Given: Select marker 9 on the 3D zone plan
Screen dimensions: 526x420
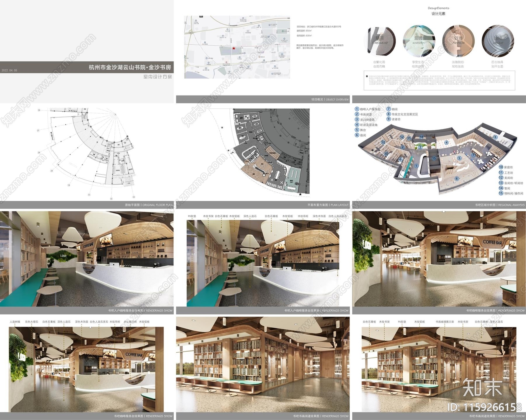Looking at the screenshot, I should point(400,159).
